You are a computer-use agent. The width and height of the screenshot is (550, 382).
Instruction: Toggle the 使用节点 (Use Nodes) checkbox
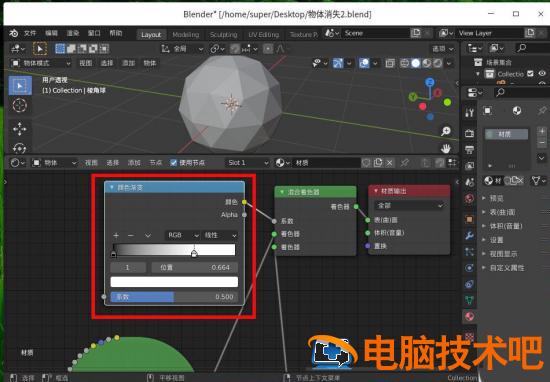click(173, 163)
